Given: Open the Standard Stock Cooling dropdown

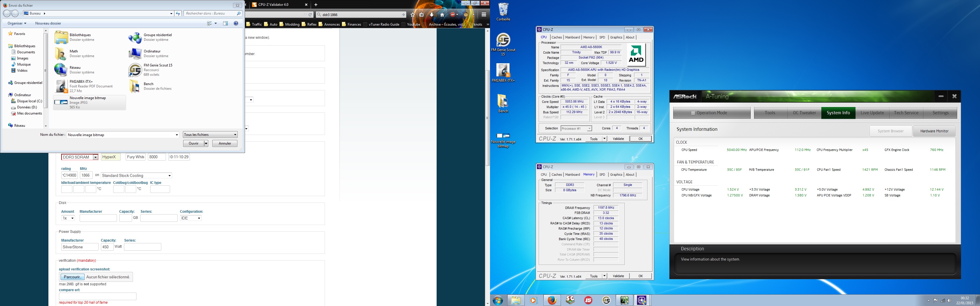Looking at the screenshot, I should point(136,176).
